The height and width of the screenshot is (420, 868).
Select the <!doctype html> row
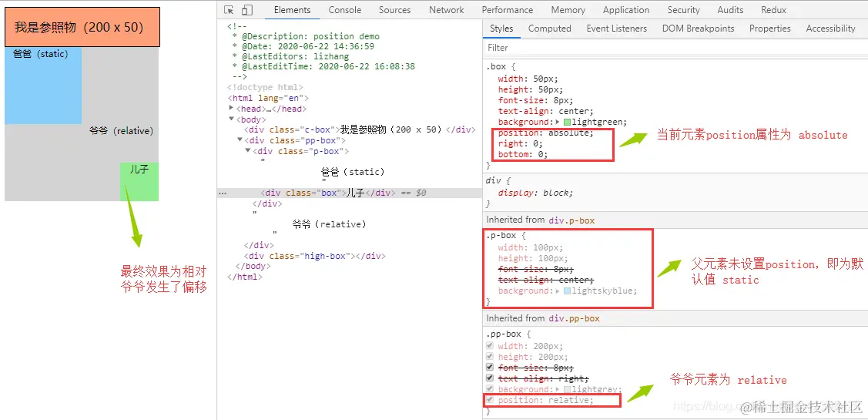[265, 88]
